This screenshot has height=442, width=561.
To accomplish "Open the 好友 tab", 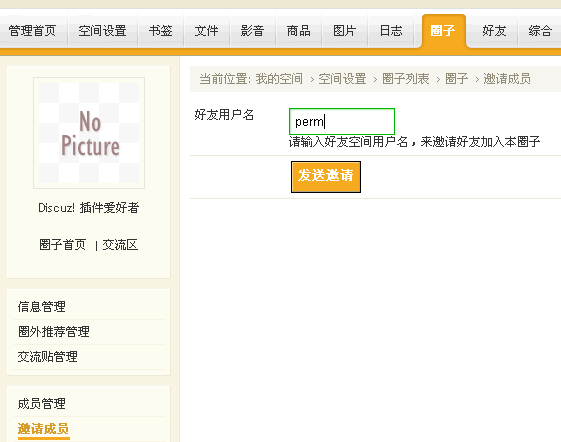I will pos(494,31).
